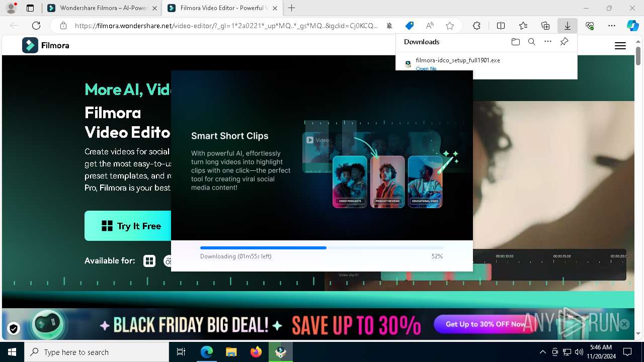Click the Windows availability icon

tap(149, 261)
